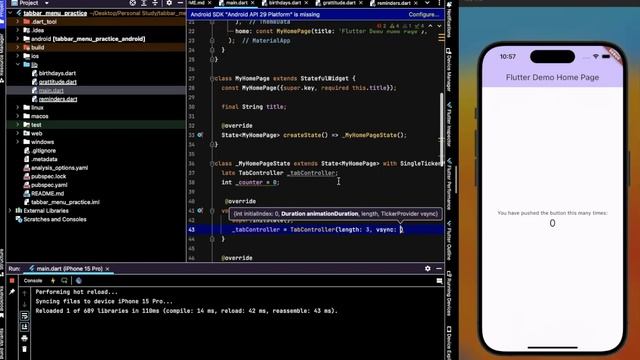Open pubspec.lock file
The width and height of the screenshot is (640, 360).
click(49, 176)
